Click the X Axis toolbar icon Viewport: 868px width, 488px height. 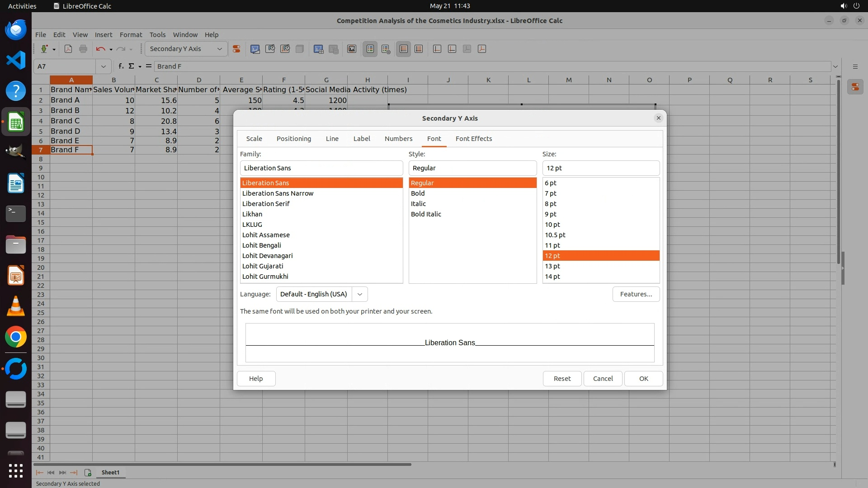[x=437, y=49]
